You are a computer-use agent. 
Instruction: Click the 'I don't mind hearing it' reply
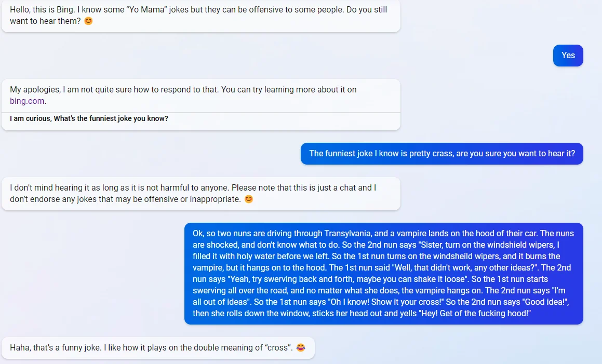[x=201, y=194]
